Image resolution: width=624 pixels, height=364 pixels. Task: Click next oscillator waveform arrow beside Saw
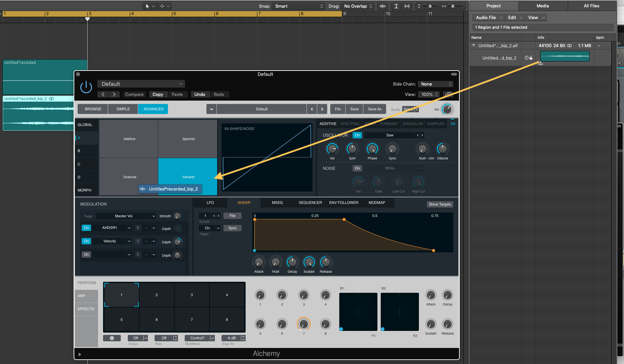pos(422,135)
